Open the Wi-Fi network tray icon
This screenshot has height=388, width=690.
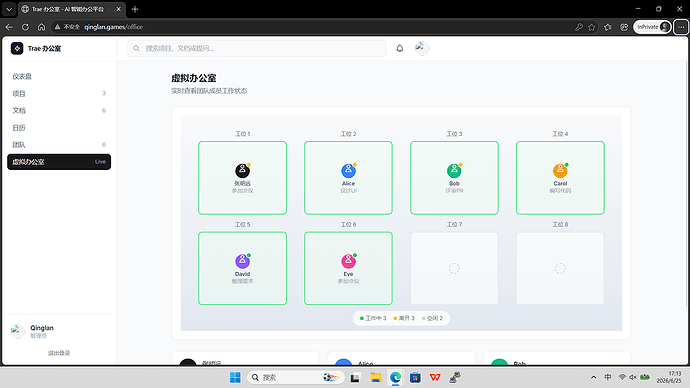click(x=622, y=377)
